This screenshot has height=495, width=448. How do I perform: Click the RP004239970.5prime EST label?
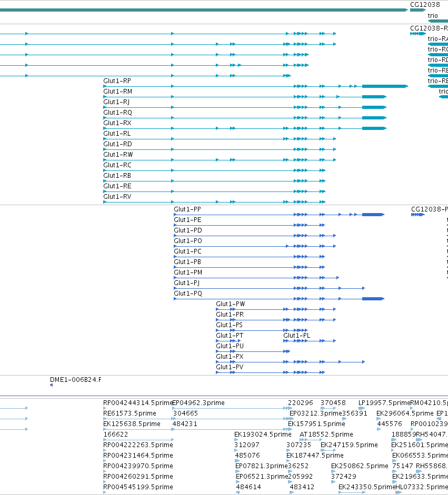138,466
